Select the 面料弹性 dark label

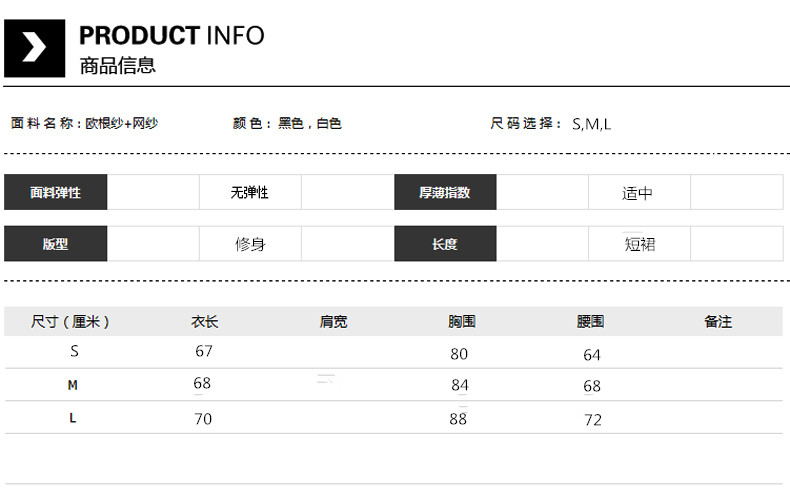tap(55, 192)
